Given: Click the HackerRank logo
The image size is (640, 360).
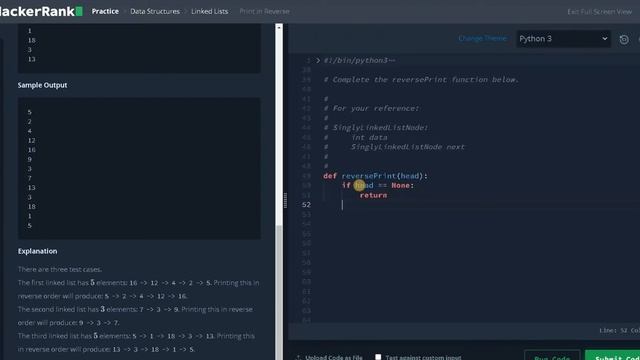Looking at the screenshot, I should pos(41,11).
